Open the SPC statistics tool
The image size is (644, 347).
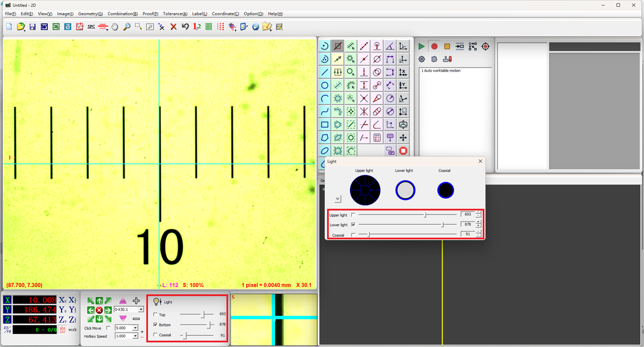pos(91,27)
